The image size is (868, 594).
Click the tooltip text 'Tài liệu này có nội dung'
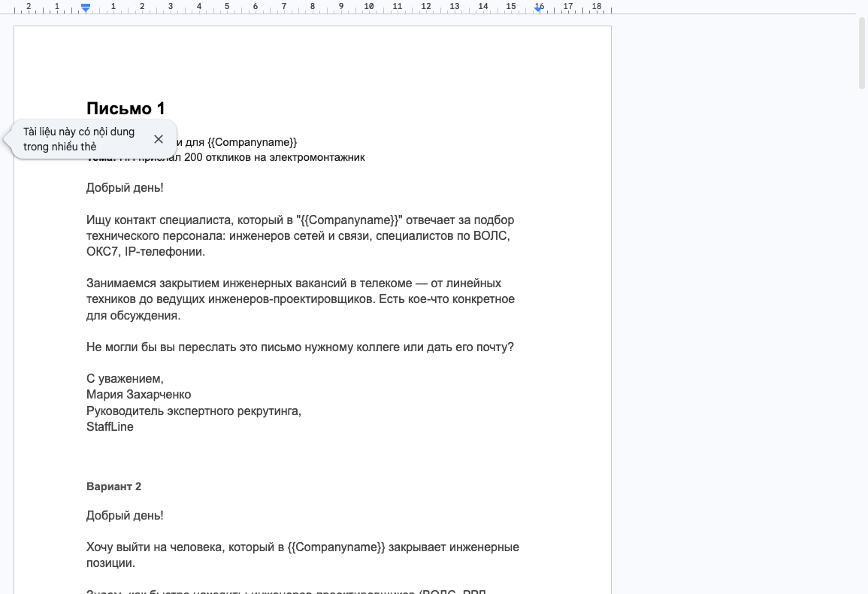click(79, 132)
